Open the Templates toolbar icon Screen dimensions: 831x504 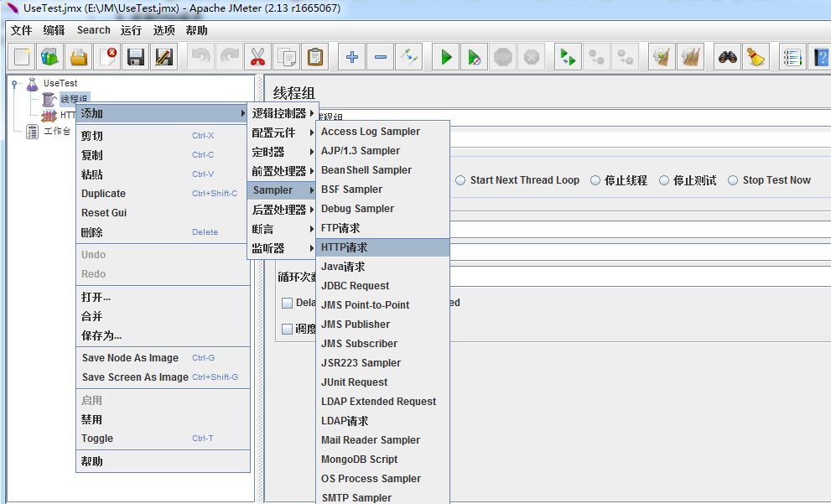coord(50,57)
